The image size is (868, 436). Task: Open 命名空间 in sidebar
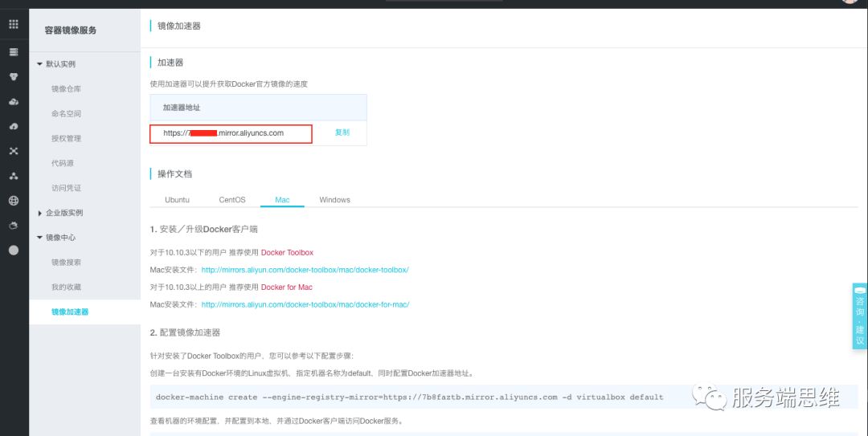click(67, 114)
